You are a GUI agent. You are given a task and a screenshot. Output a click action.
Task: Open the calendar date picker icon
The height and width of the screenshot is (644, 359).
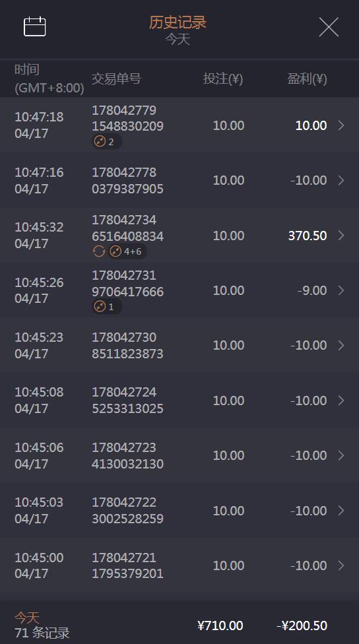point(34,26)
